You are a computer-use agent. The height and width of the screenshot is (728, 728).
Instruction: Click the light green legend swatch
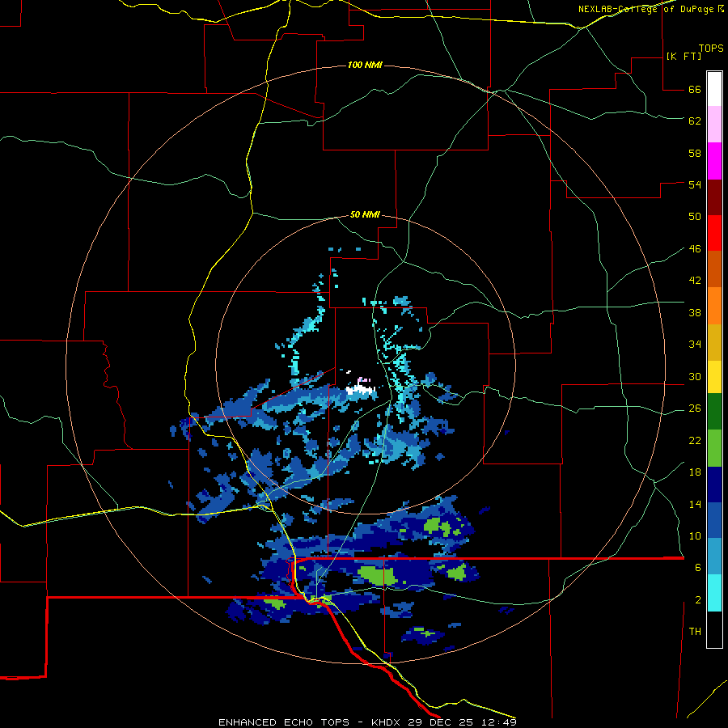point(714,448)
